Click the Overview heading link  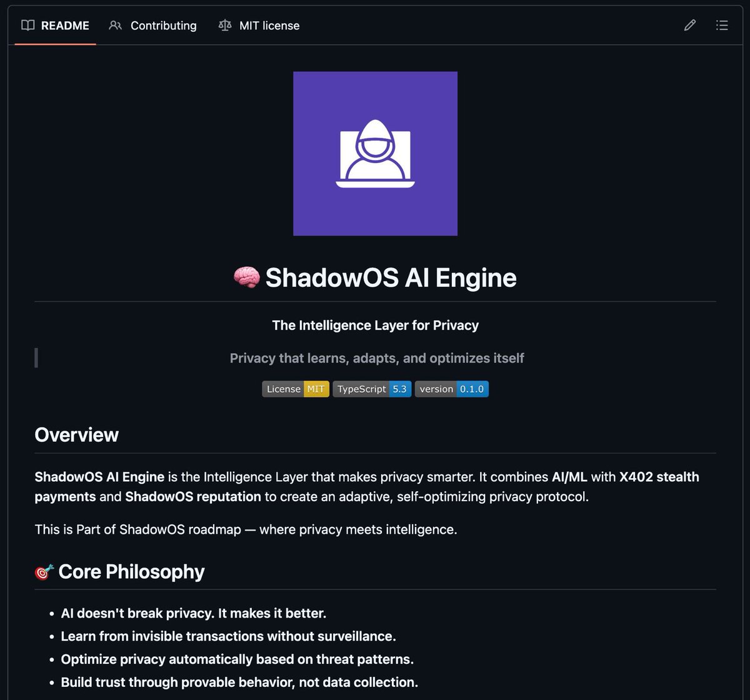pos(76,435)
